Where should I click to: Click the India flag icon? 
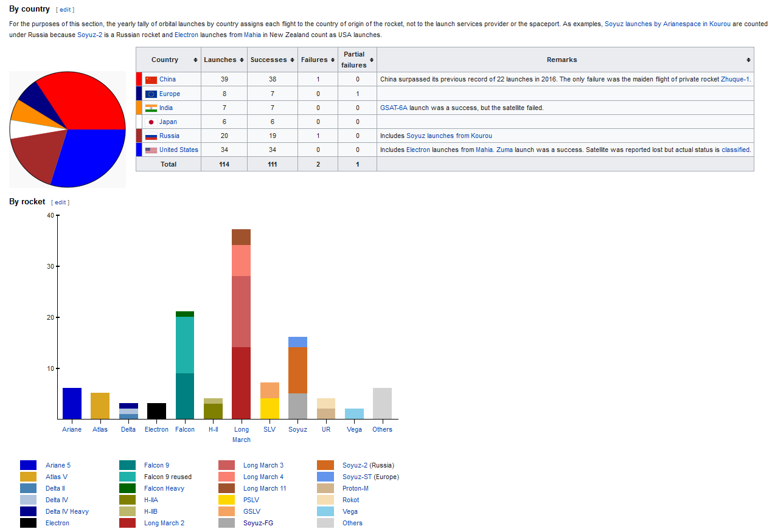pos(151,108)
